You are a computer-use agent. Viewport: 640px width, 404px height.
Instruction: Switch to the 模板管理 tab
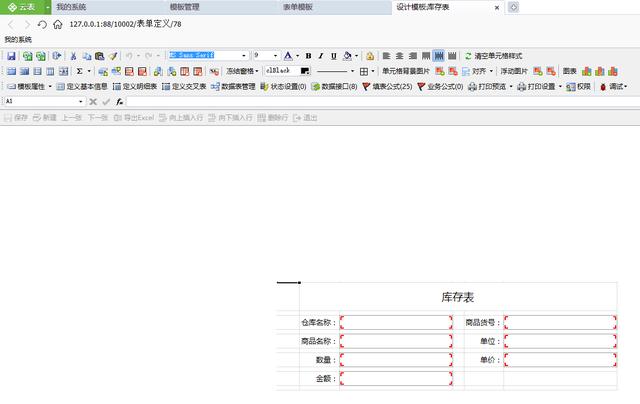coord(190,7)
